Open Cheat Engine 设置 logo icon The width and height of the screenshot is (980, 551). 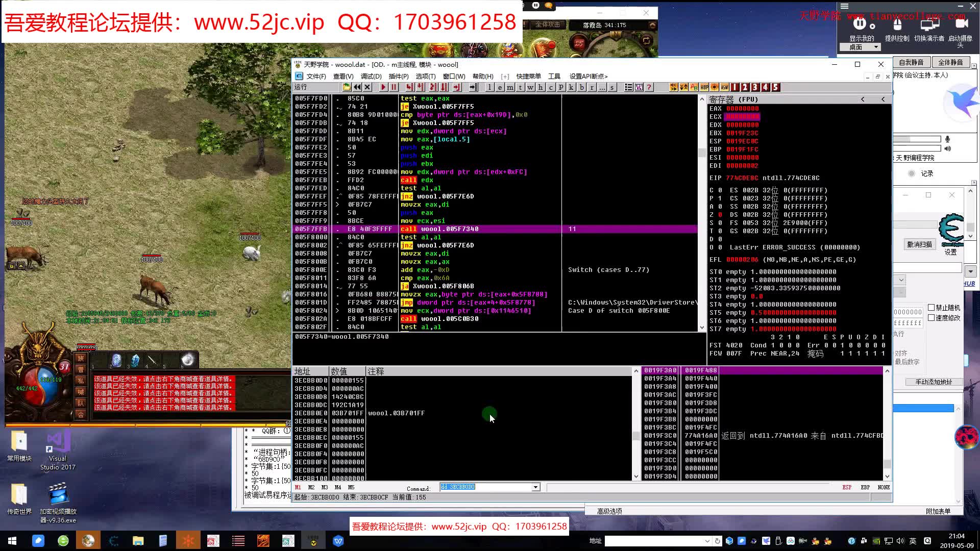(x=951, y=229)
